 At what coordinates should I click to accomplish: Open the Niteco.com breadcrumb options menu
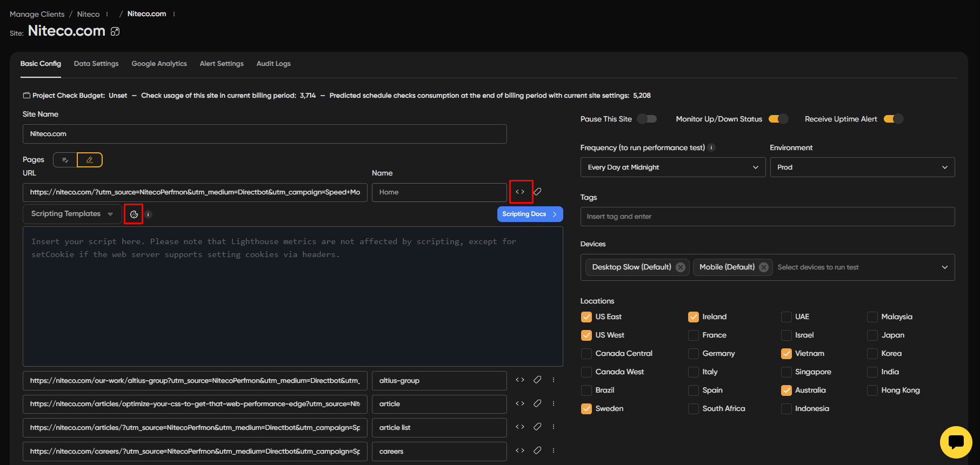174,14
